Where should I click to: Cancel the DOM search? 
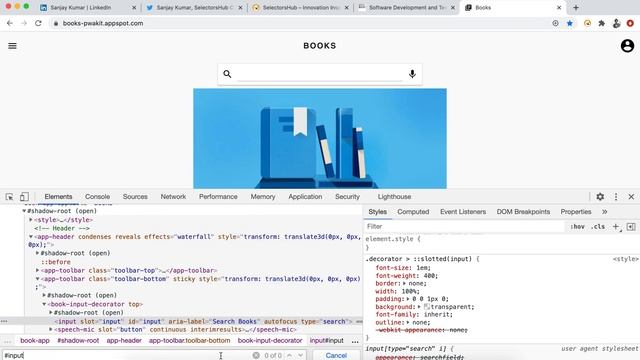pyautogui.click(x=336, y=355)
